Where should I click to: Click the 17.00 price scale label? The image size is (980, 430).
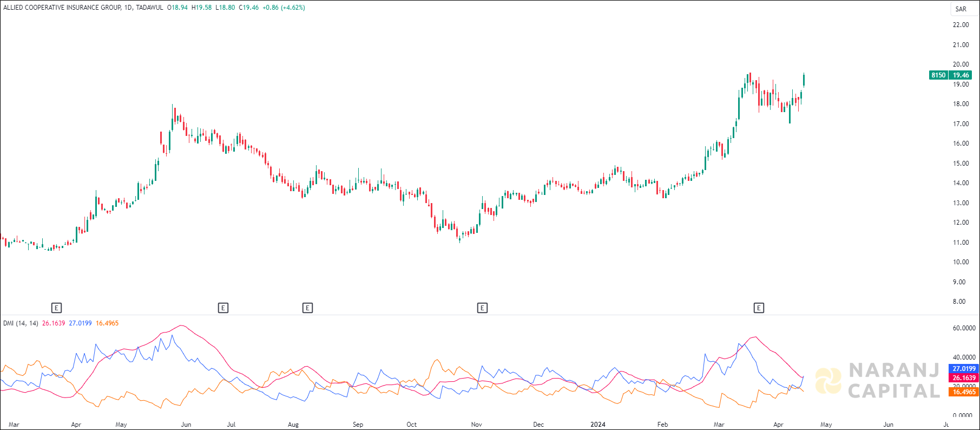961,124
